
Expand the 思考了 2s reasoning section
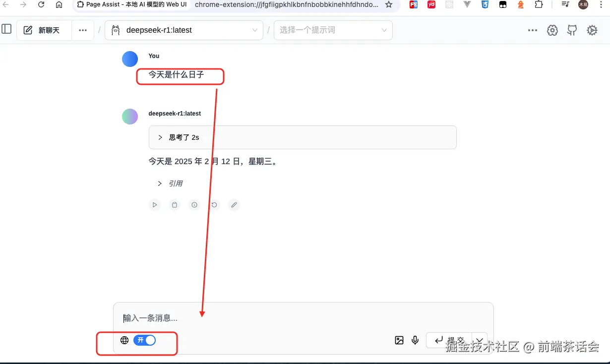[x=303, y=137]
